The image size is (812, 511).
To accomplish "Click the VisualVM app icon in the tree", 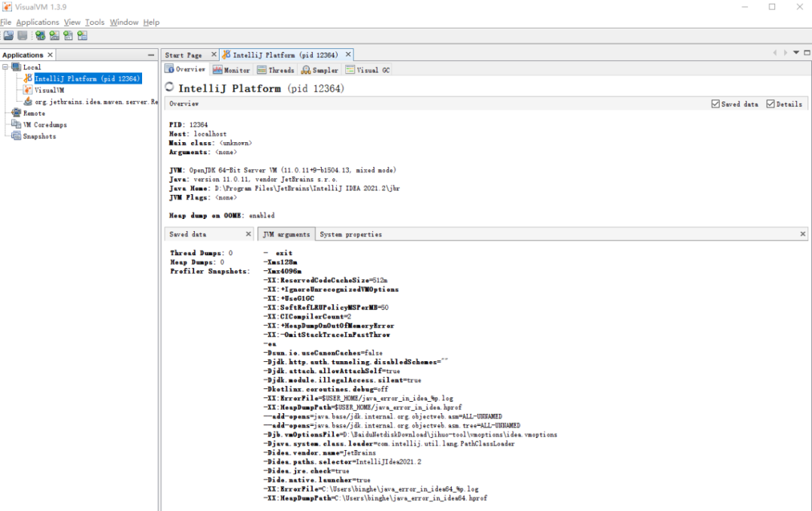I will click(x=28, y=90).
